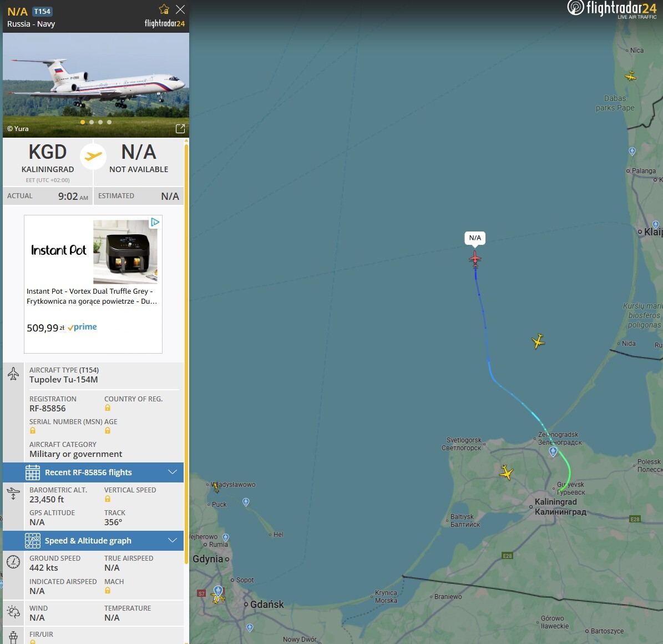663x644 pixels.
Task: Click the red selected Tu-154 aircraft on map
Action: [x=475, y=259]
